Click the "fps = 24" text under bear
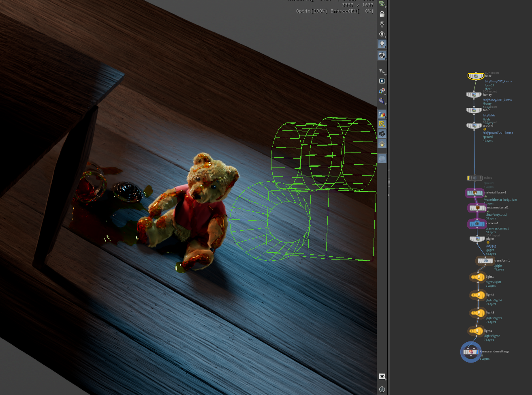The width and height of the screenshot is (532, 395). (x=490, y=86)
